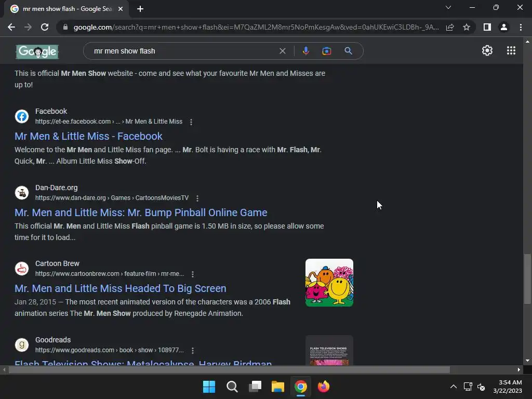The height and width of the screenshot is (399, 532).
Task: Show hidden system tray icons
Action: 453,387
